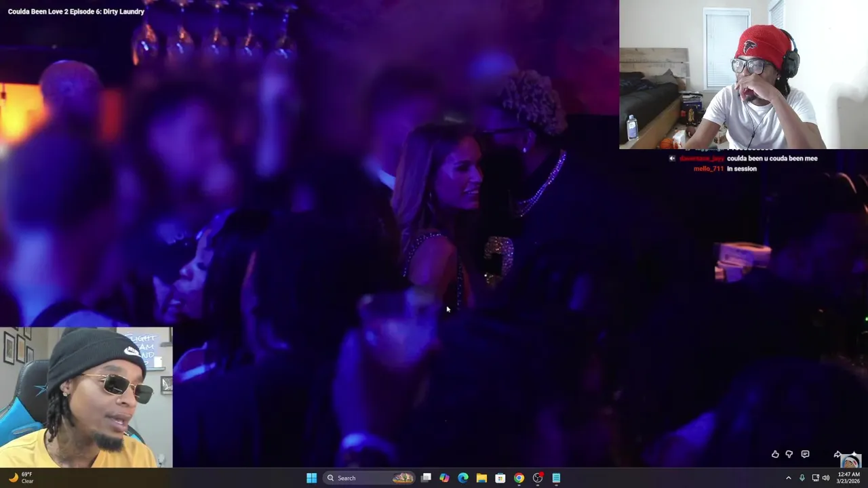Dislike the video with thumbs down
This screenshot has height=488, width=868.
789,454
